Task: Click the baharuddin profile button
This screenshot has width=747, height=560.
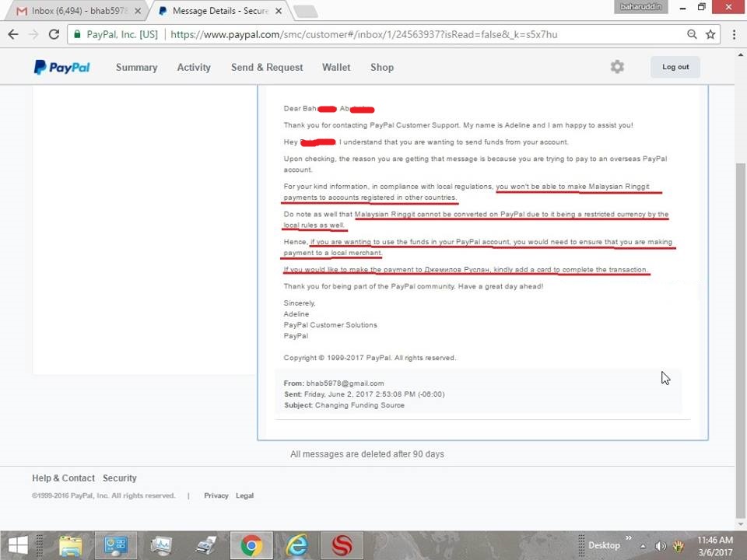Action: pos(640,7)
